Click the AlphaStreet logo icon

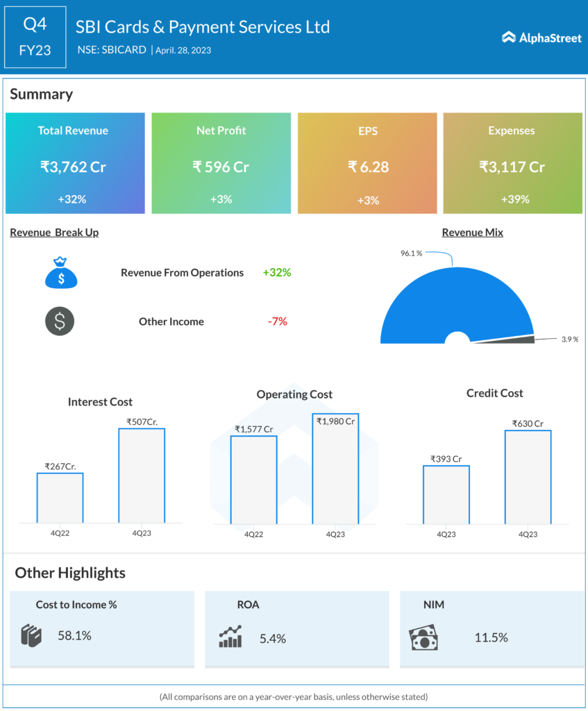click(x=509, y=37)
